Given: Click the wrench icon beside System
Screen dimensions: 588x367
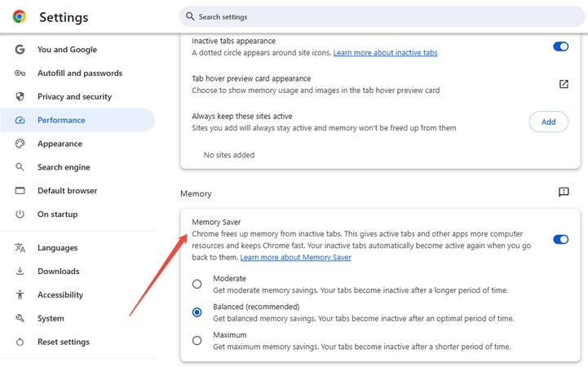Looking at the screenshot, I should point(20,318).
